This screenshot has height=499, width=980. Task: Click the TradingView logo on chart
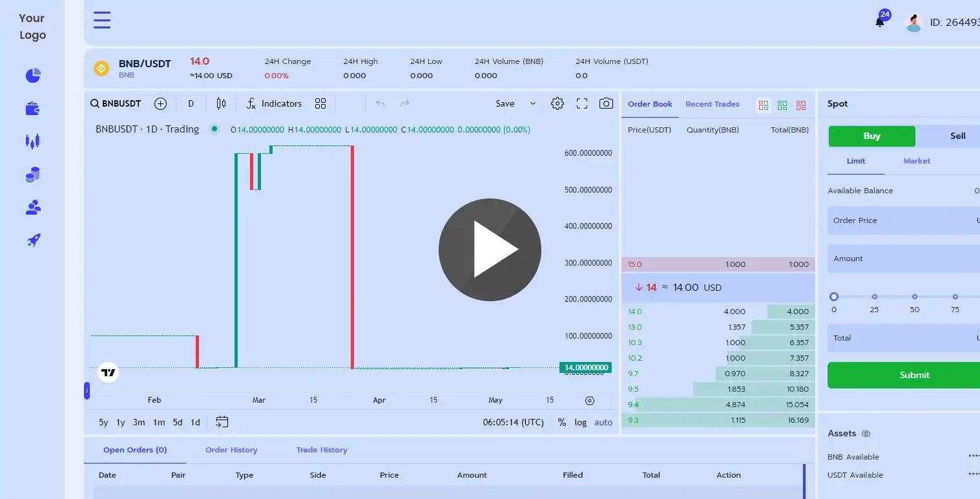[x=109, y=372]
